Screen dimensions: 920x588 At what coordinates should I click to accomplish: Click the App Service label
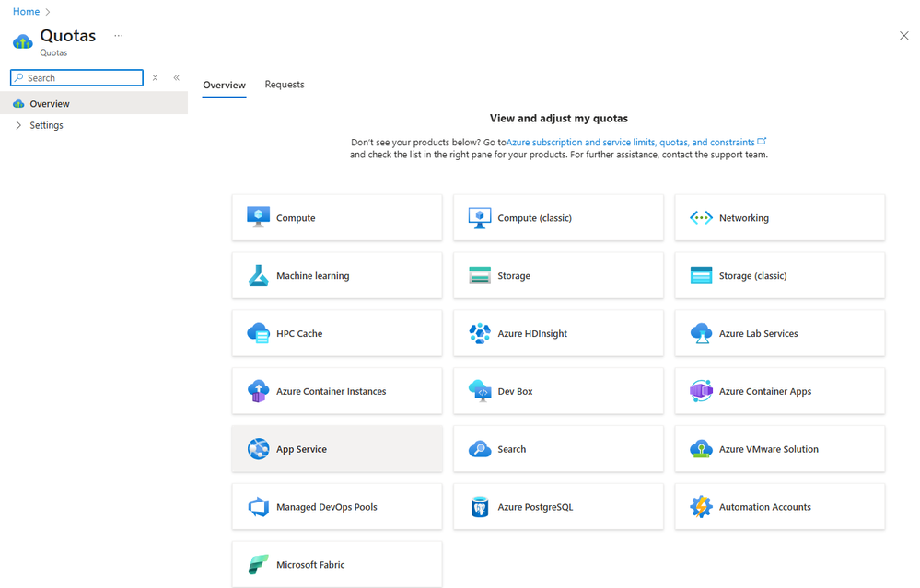[301, 450]
